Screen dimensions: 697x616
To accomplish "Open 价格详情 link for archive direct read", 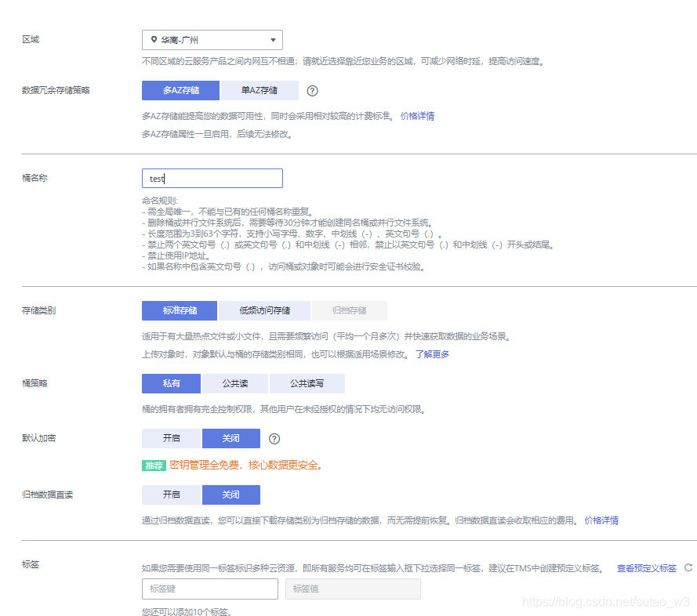I will click(601, 520).
